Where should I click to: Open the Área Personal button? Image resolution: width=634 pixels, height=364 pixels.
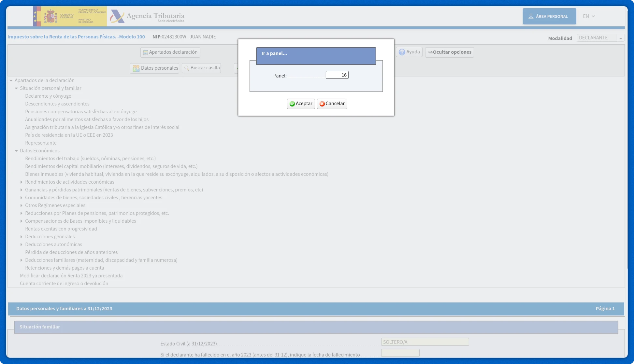[x=549, y=16]
